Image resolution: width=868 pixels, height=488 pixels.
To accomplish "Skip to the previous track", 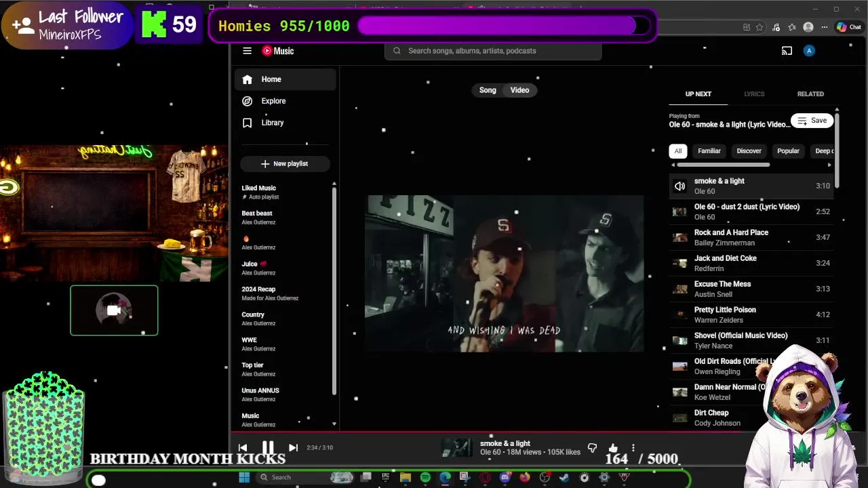I will pos(243,447).
